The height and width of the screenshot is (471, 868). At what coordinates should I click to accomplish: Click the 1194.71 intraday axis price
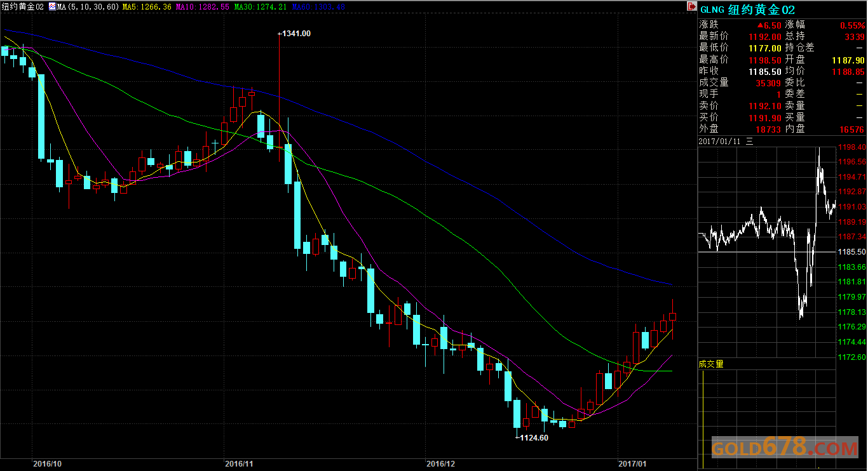click(x=852, y=177)
